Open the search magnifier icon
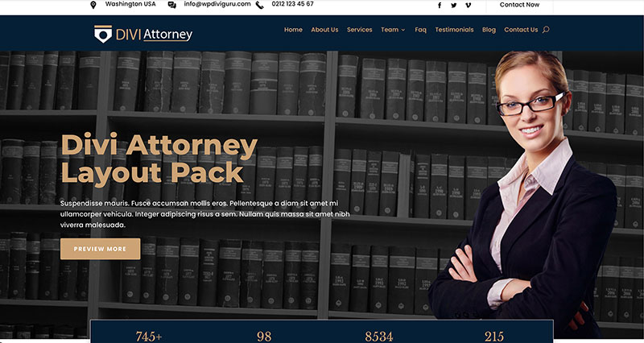 (546, 30)
